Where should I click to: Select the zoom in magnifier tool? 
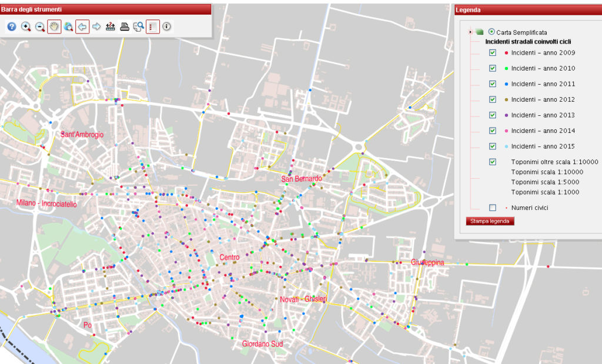pos(26,26)
